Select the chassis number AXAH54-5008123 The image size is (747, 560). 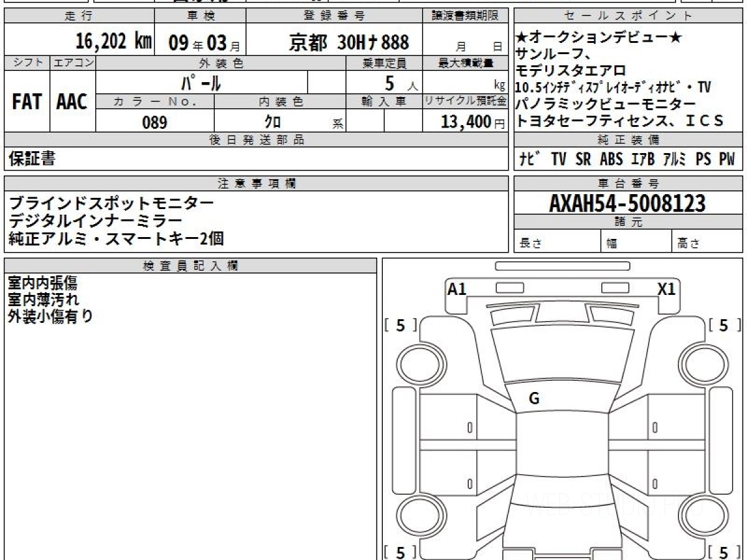[x=627, y=203]
